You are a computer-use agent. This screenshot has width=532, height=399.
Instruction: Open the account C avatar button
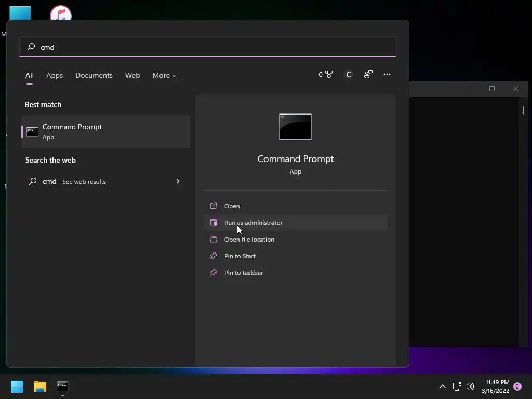pyautogui.click(x=349, y=74)
